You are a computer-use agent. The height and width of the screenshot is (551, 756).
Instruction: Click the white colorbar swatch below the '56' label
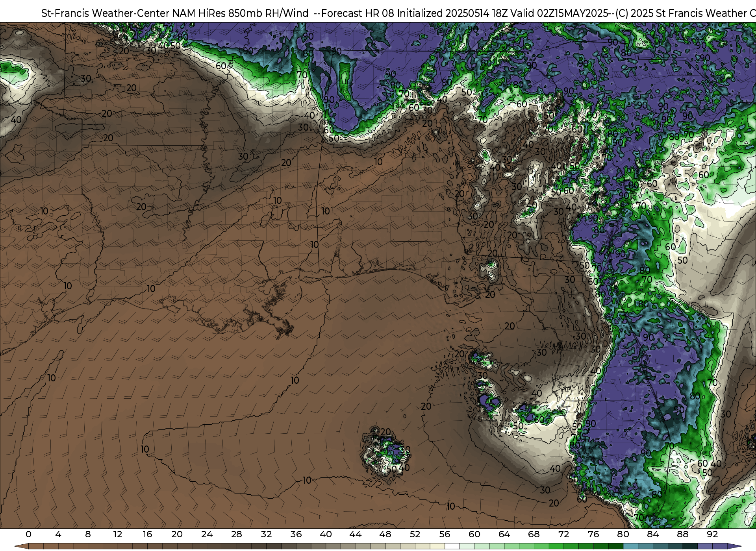[x=452, y=546]
